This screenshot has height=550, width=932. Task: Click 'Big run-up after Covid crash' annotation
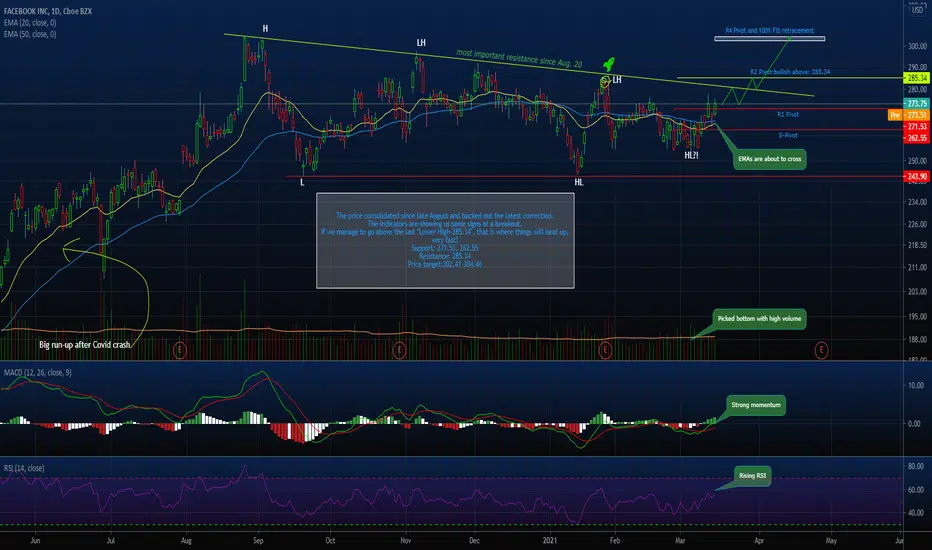point(84,344)
